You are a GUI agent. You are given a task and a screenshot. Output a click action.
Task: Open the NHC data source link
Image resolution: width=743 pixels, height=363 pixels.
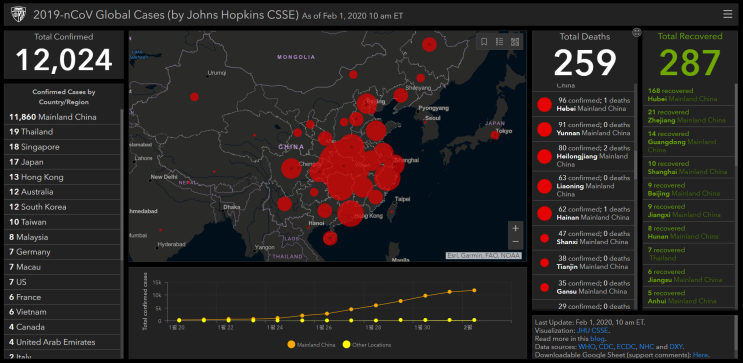pos(645,347)
